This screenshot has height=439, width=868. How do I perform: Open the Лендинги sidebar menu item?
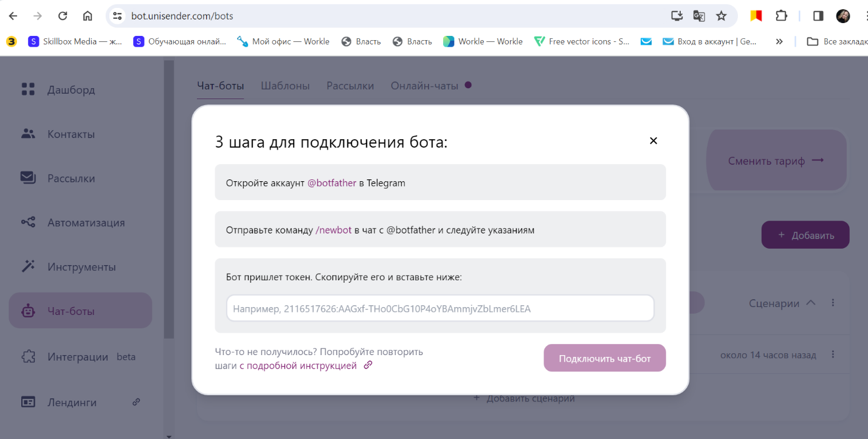pos(80,403)
